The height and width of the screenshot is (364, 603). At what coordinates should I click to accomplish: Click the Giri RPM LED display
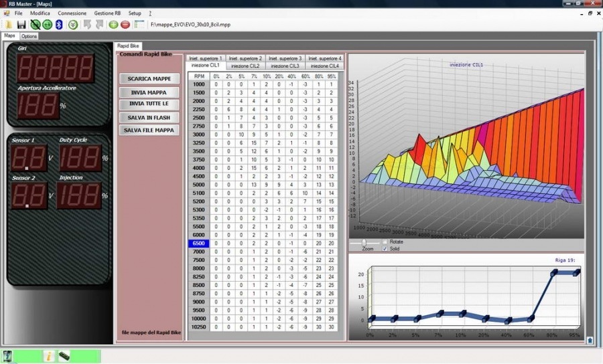tap(55, 68)
